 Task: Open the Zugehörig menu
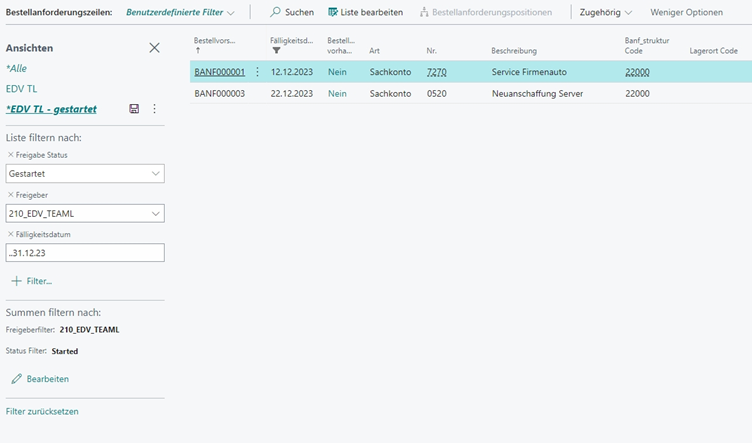[x=606, y=13]
